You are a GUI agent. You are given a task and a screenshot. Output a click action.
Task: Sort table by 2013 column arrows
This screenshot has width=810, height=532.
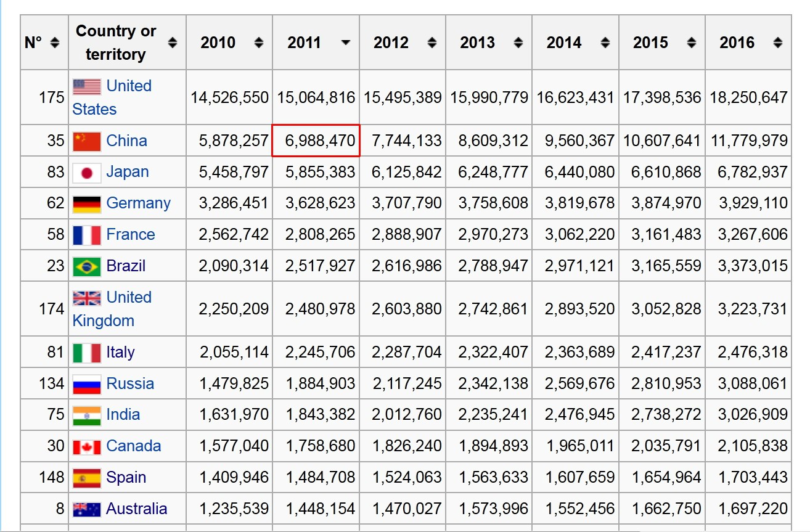click(518, 43)
